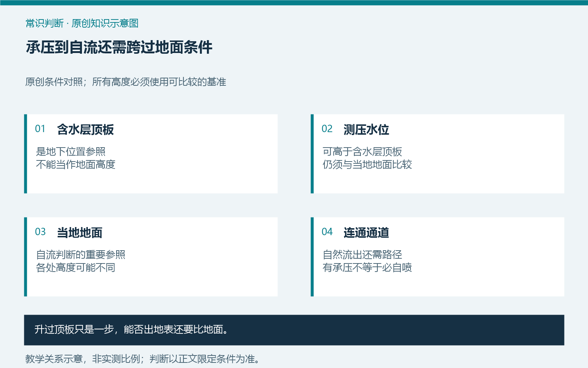Viewport: 588px width, 368px height.
Task: Click the dark banner text 升过顶板只是一步
Action: click(x=74, y=329)
